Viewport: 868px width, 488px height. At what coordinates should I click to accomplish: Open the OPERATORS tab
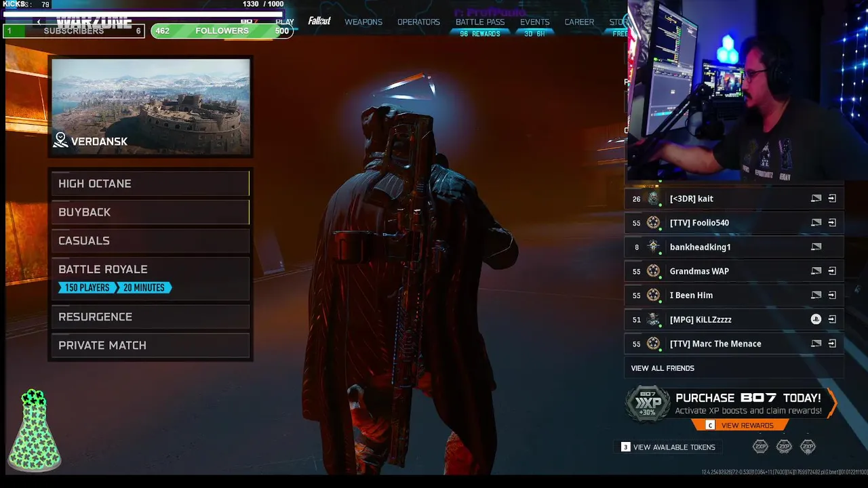point(418,22)
